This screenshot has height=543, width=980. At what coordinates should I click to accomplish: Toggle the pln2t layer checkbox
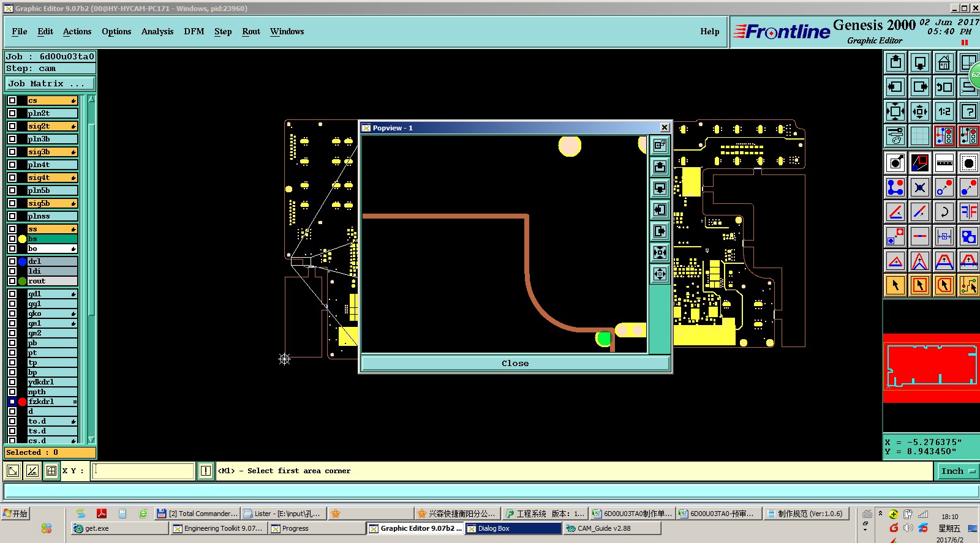(x=12, y=113)
